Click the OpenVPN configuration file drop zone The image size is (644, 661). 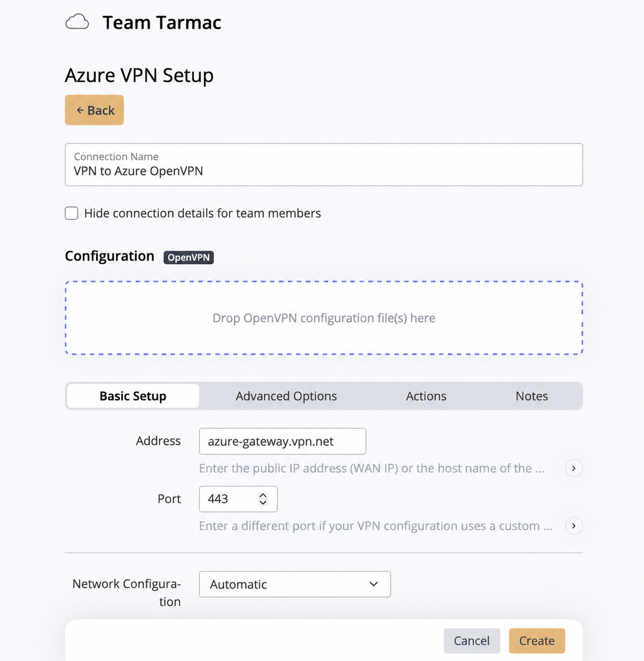coord(324,318)
